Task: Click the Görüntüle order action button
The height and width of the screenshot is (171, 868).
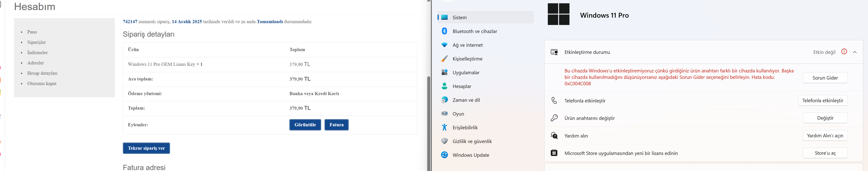Action: coord(305,125)
